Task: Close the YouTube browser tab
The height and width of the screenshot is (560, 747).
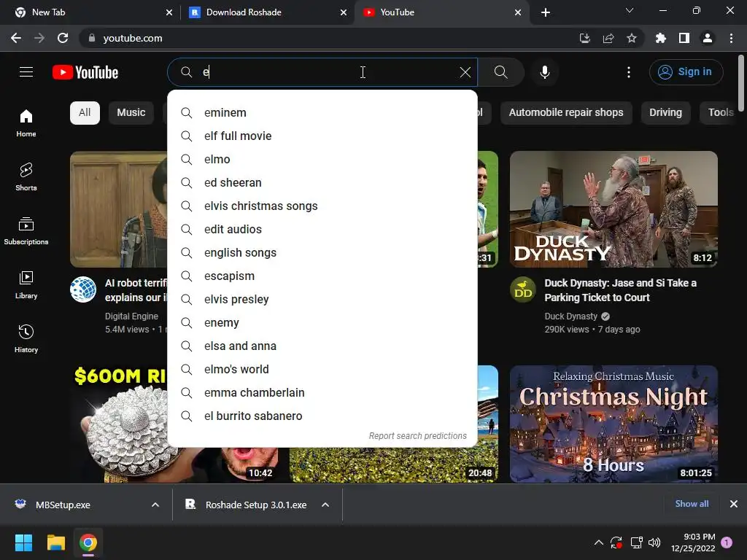Action: (x=518, y=12)
